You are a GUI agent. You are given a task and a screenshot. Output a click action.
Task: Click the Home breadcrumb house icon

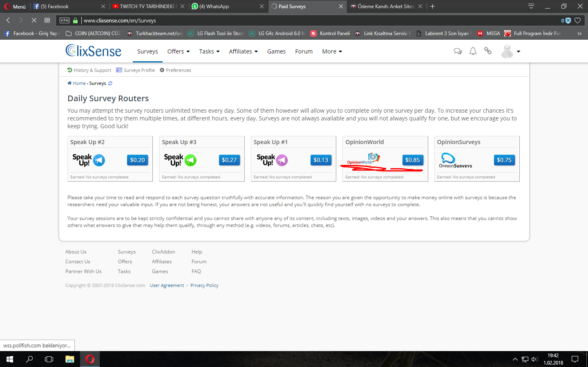69,83
